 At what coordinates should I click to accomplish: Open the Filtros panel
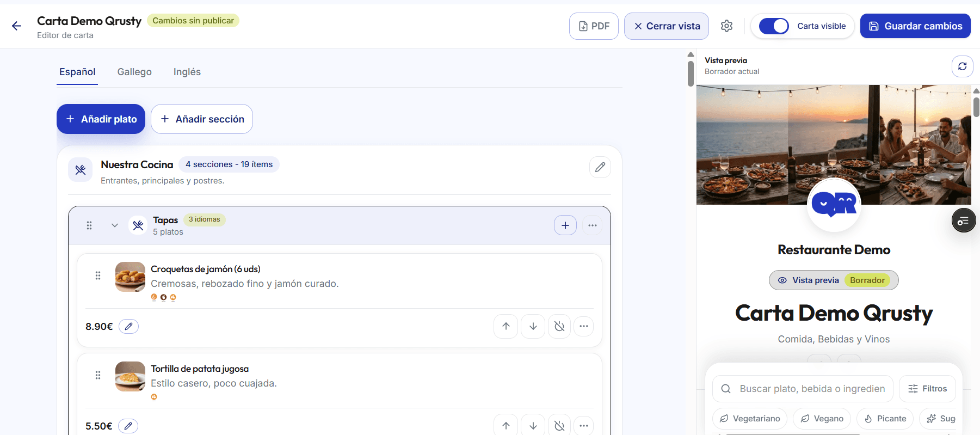click(927, 389)
